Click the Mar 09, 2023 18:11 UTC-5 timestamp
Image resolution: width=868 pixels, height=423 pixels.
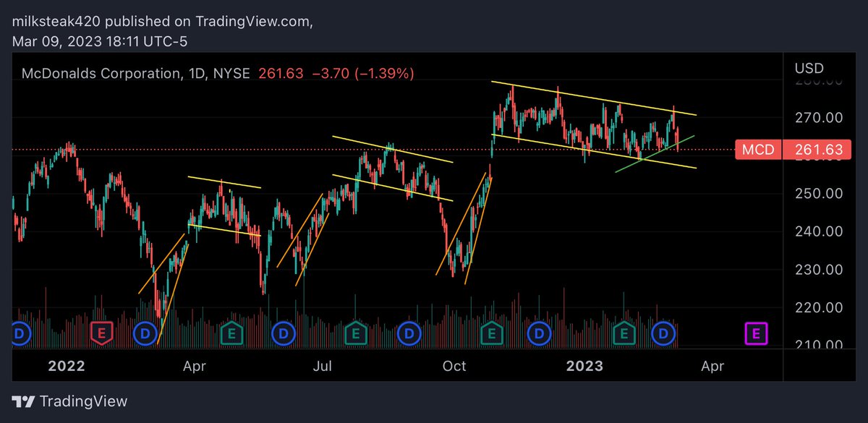click(100, 42)
